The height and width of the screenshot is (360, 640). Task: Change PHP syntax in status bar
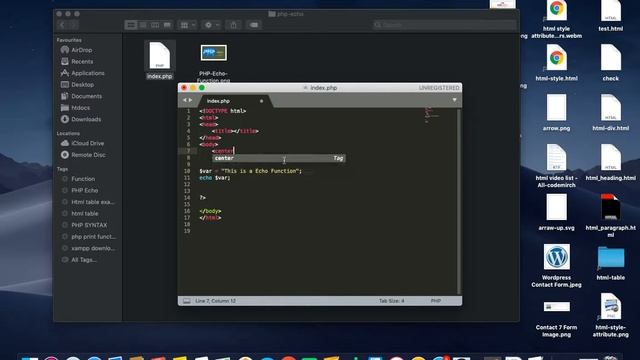pyautogui.click(x=436, y=301)
